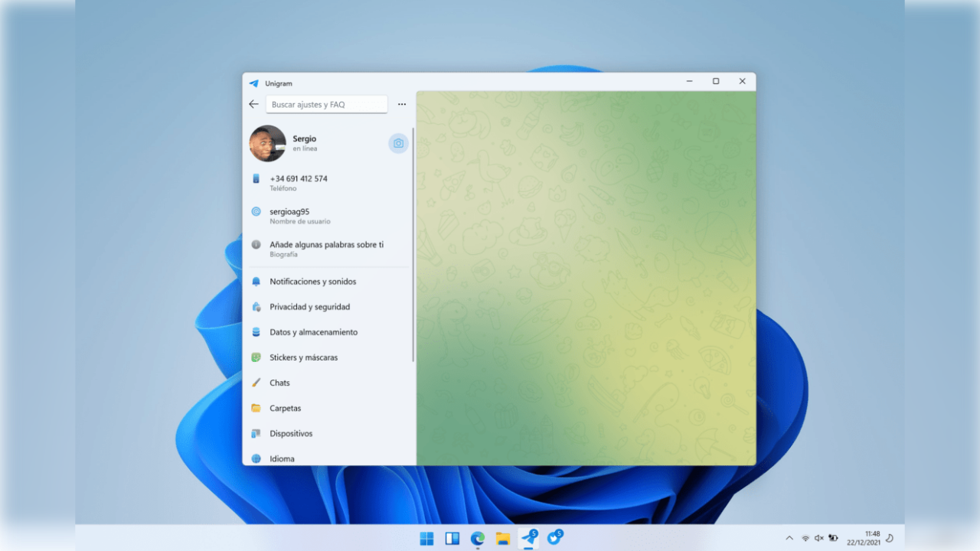Open the Windows Start menu
Screen dimensions: 980x551
[426, 539]
